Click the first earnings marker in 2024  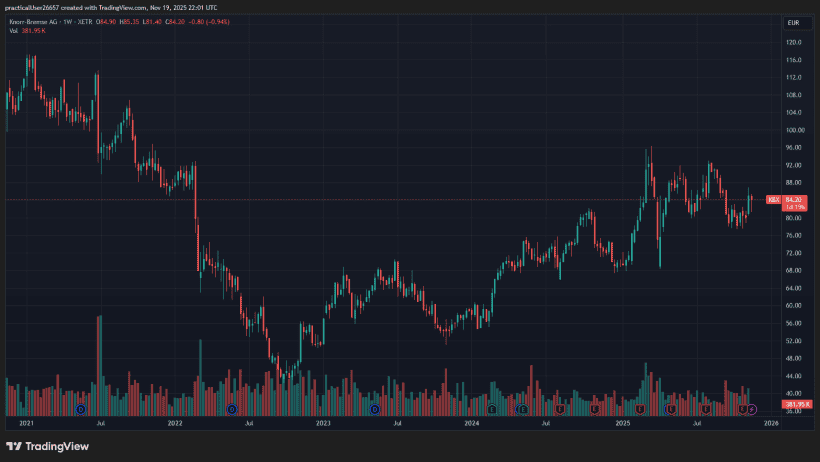492,409
